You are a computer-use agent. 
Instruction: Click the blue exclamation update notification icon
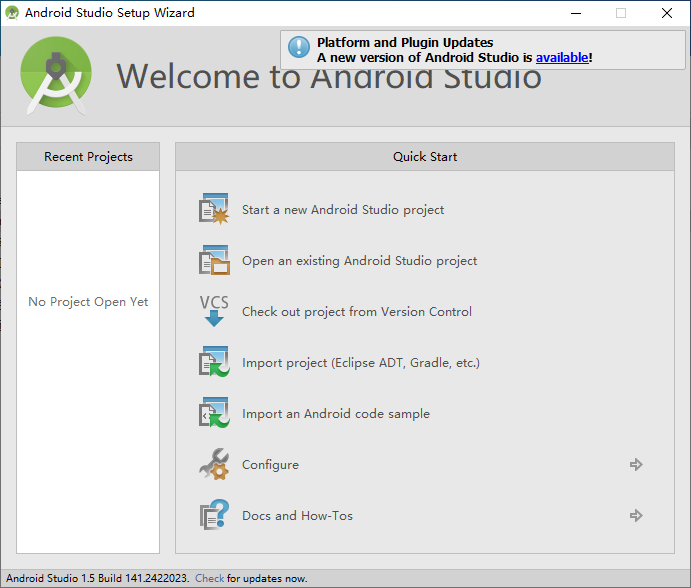pyautogui.click(x=299, y=47)
